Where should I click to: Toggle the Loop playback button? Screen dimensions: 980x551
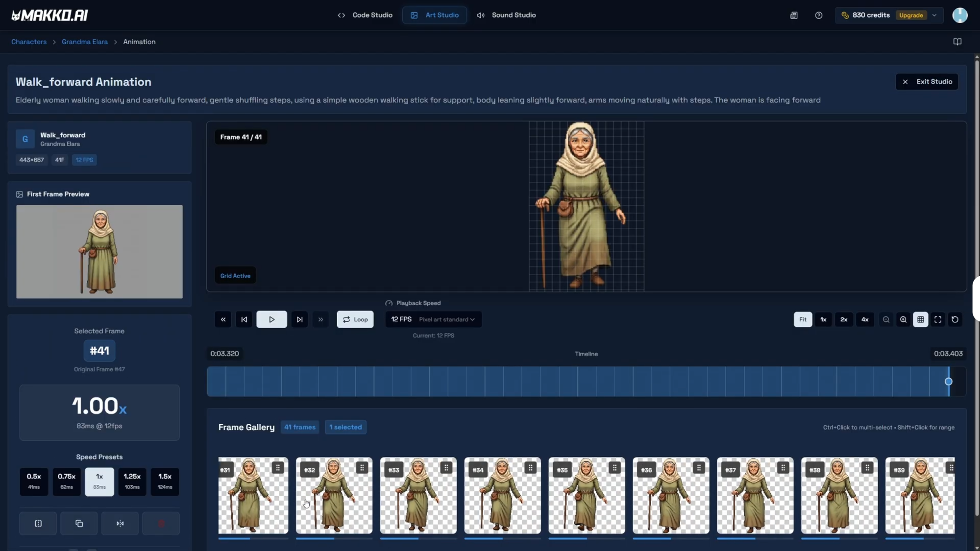pos(355,319)
